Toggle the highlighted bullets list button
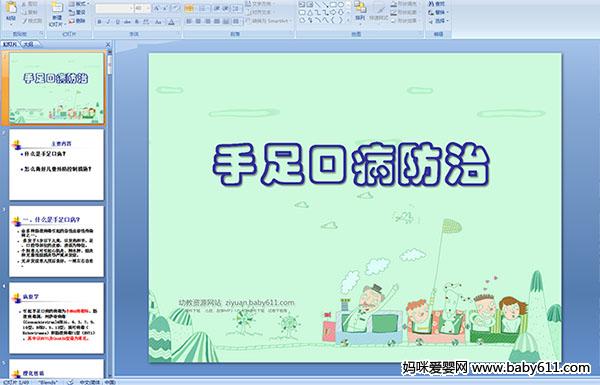Viewport: 600px width, 385px height. pos(189,8)
